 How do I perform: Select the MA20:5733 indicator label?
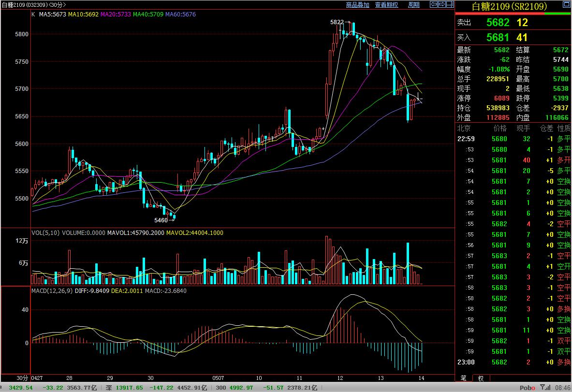116,14
